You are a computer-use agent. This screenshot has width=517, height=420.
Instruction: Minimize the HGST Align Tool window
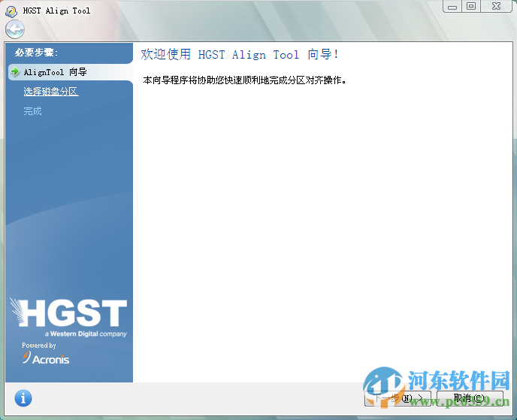452,6
